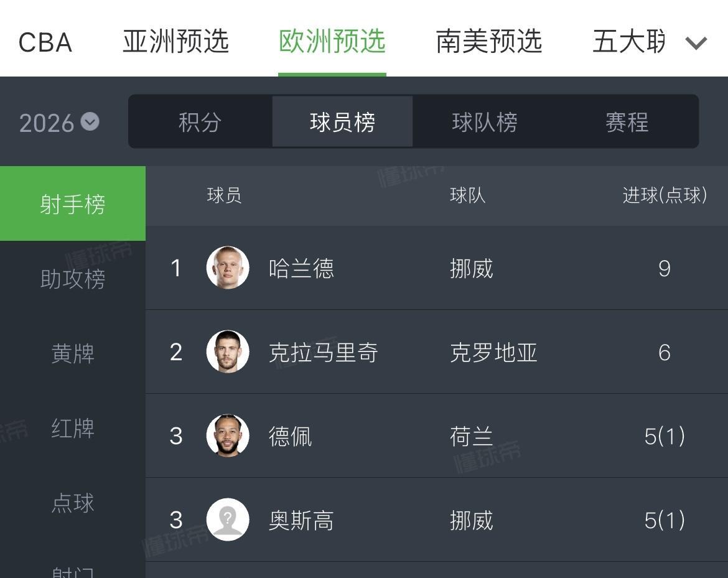Open the 积分 standings segment
The image size is (728, 578).
coord(200,122)
